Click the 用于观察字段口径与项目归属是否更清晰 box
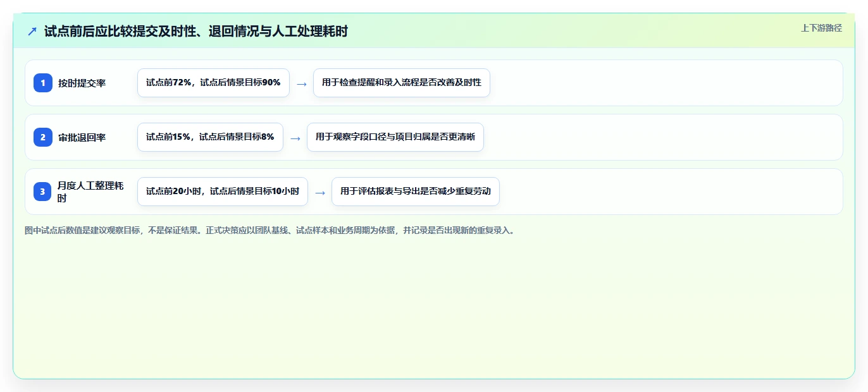 (395, 137)
